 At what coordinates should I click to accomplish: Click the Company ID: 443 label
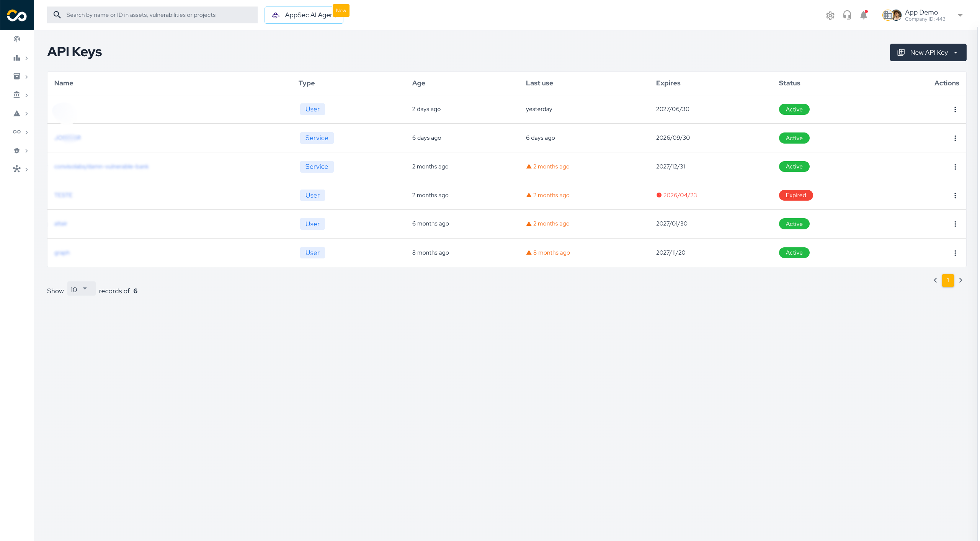(925, 19)
